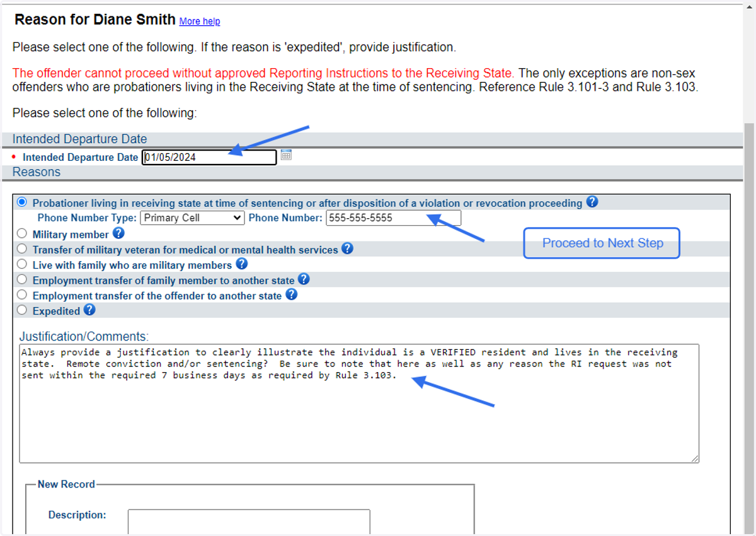
Task: Open the Phone Number Type dropdown
Action: point(192,218)
